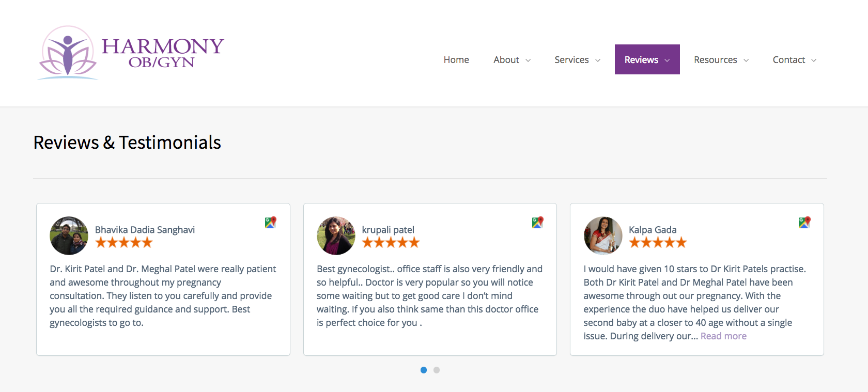Screen dimensions: 868x392
Task: Open Google Maps icon on Bhavika's review
Action: pos(271,223)
